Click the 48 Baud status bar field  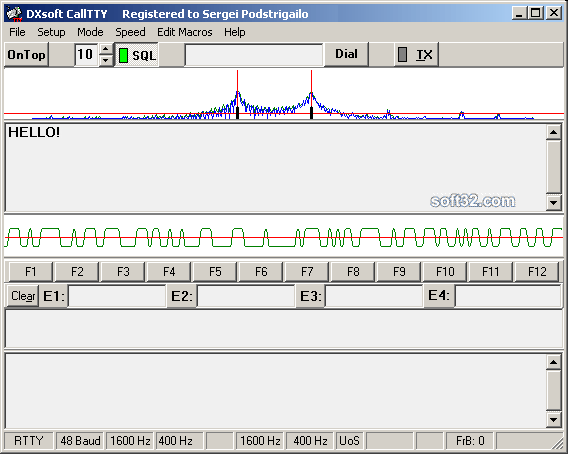[x=80, y=441]
